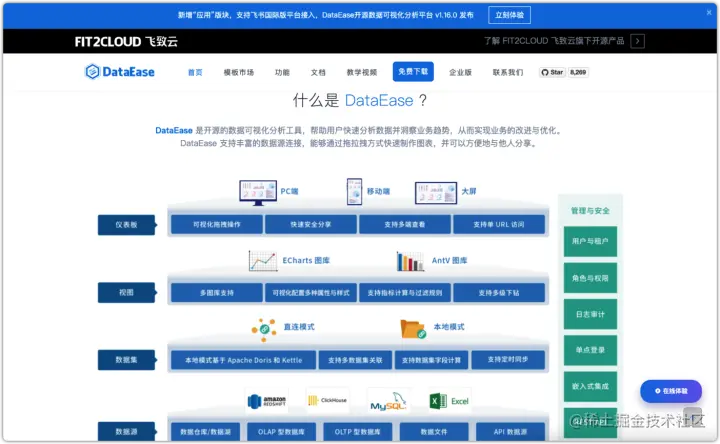This screenshot has height=444, width=720.
Task: Click the ClickHouse logo
Action: 328,400
